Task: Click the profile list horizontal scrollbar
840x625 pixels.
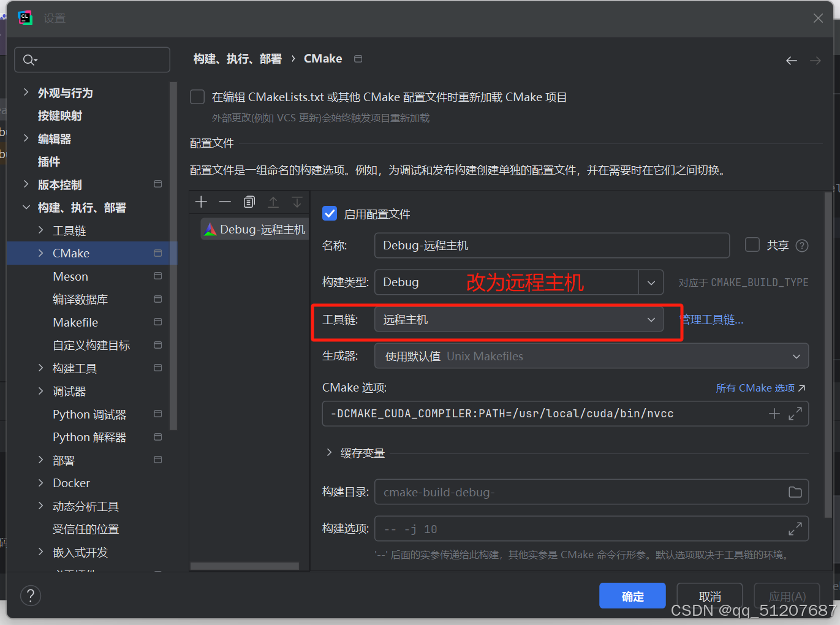Action: point(244,566)
